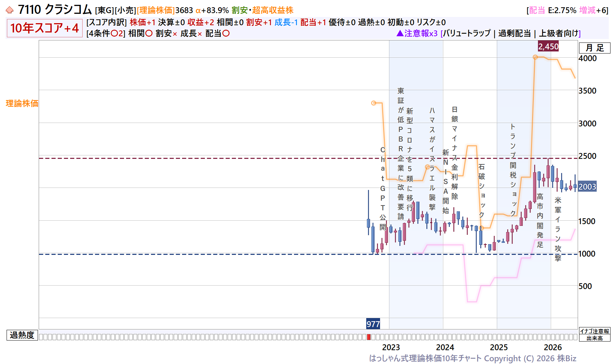Screen dimensions: 615x364
Task: Click the 東証が低PBR企業に改善要請 event annotation
Action: pos(401,154)
